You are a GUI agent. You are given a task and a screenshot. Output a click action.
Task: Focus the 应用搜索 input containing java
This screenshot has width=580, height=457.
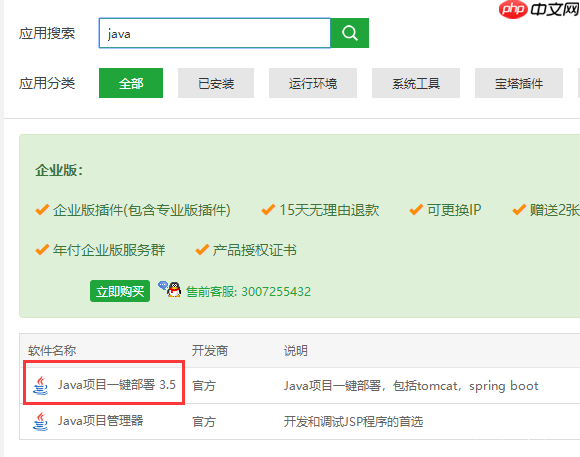tap(215, 33)
